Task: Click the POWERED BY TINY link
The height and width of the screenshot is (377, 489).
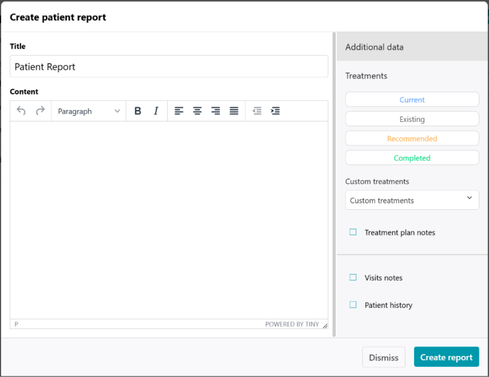Action: (292, 324)
